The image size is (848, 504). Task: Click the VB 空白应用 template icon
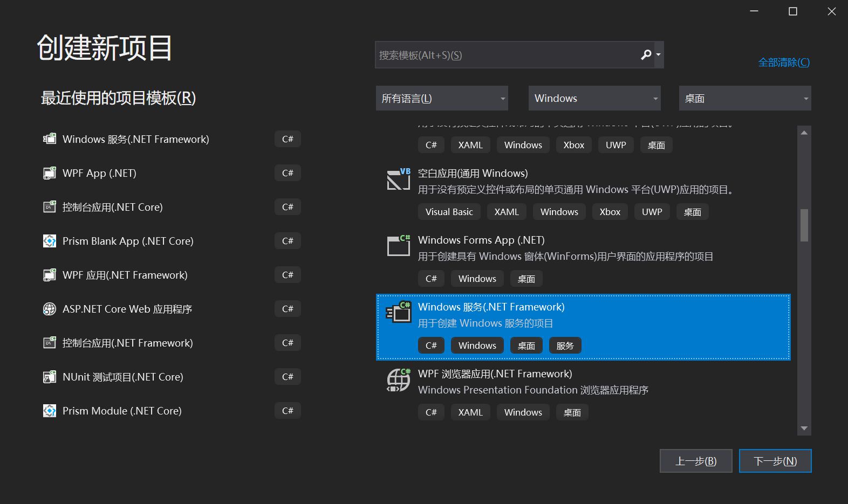pyautogui.click(x=399, y=179)
